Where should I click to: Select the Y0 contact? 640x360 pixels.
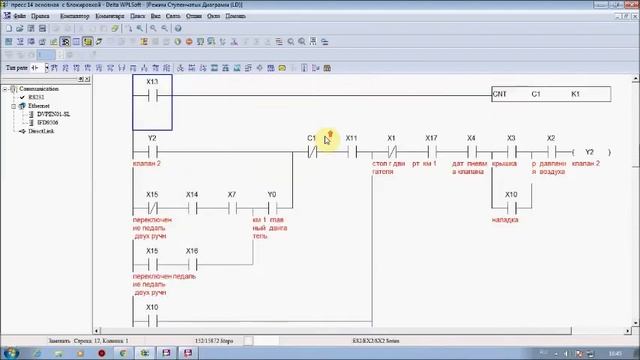pyautogui.click(x=272, y=209)
